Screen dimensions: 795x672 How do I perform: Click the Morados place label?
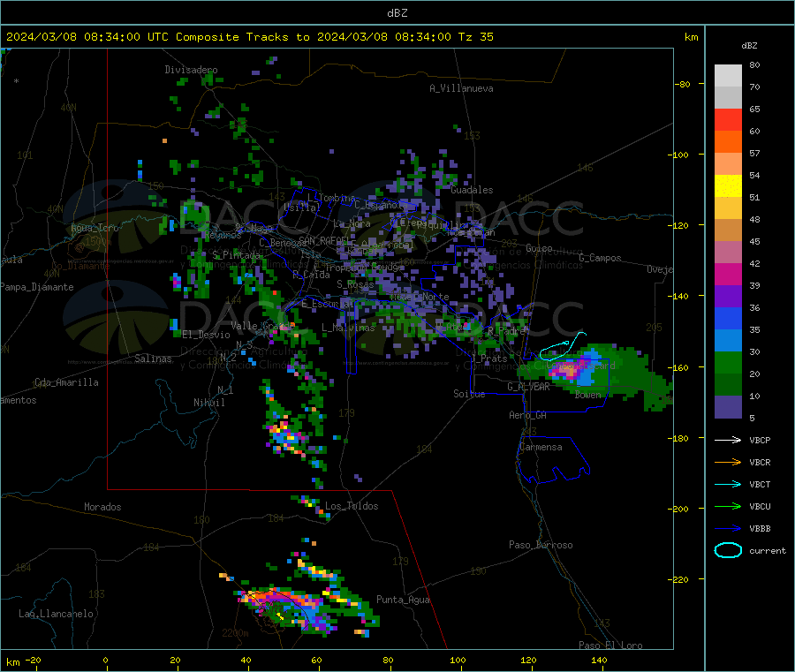click(103, 507)
